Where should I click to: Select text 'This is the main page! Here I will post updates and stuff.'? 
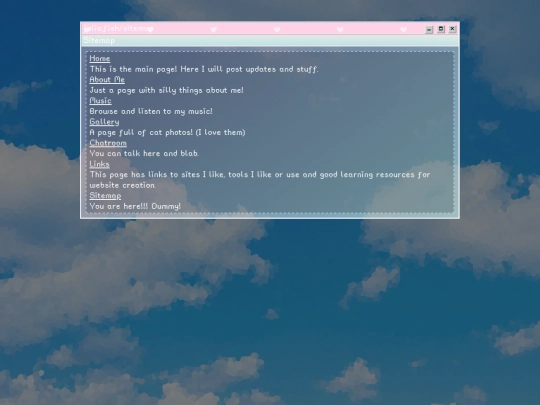tap(204, 69)
